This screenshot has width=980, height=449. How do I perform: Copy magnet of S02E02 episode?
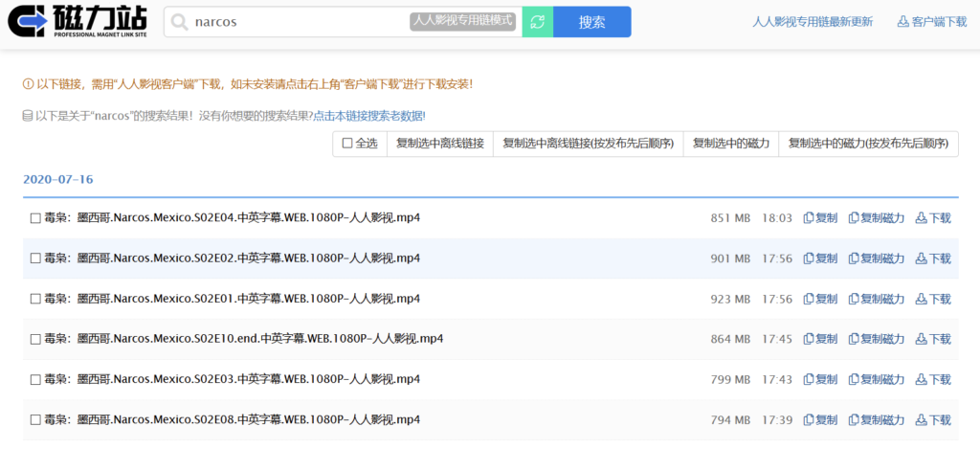click(x=877, y=258)
